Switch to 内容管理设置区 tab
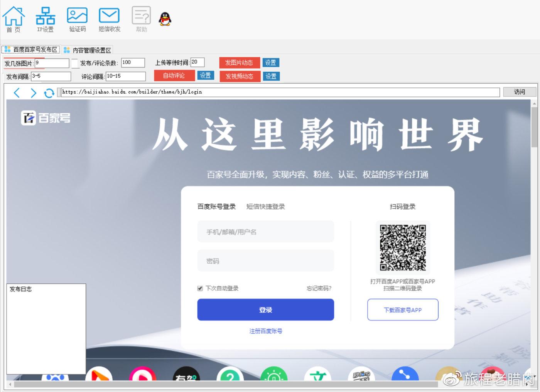Screen dimensions: 540x392 pyautogui.click(x=88, y=50)
